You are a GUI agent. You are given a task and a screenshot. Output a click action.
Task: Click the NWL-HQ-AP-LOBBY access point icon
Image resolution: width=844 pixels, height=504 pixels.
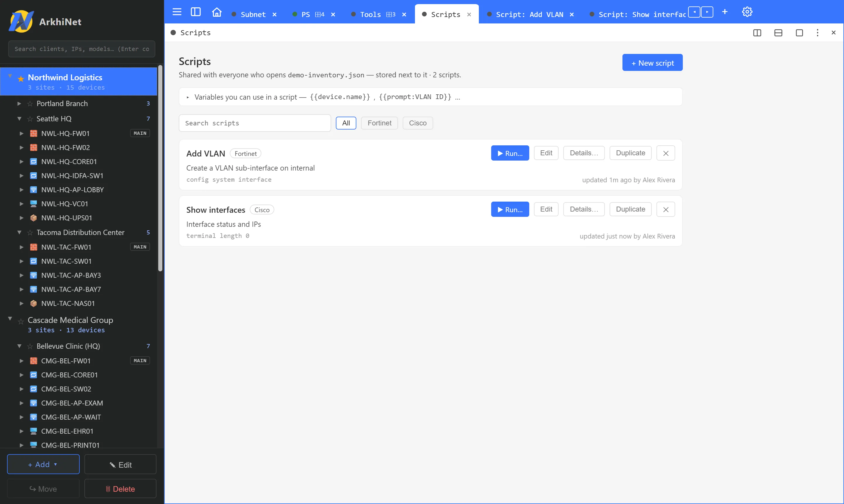[33, 190]
